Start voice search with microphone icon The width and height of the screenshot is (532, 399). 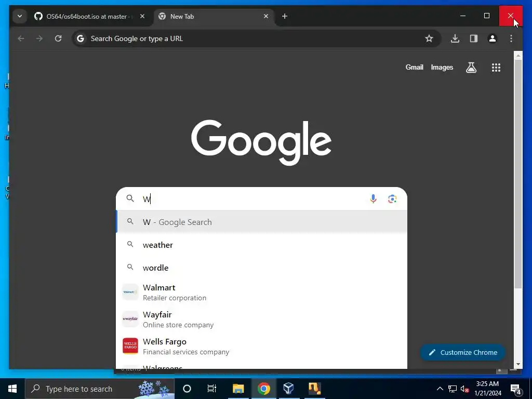pos(373,198)
